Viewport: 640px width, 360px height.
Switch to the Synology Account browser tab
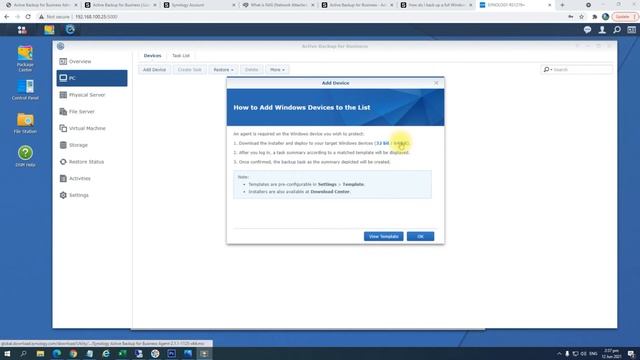coord(199,5)
